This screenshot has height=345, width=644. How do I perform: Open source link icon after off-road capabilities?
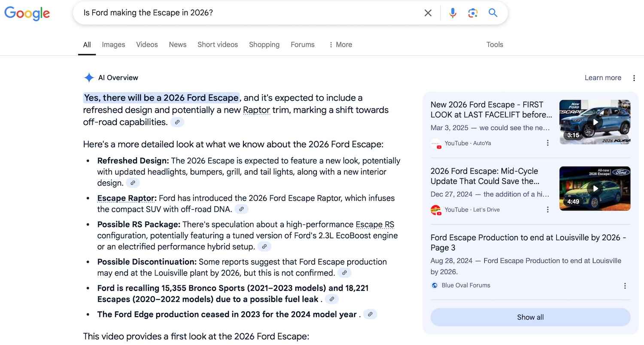click(x=177, y=122)
